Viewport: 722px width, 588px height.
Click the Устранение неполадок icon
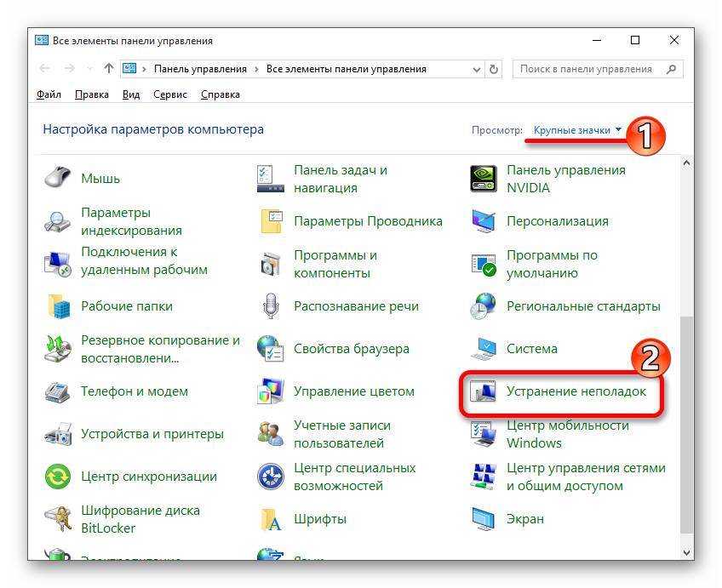484,391
